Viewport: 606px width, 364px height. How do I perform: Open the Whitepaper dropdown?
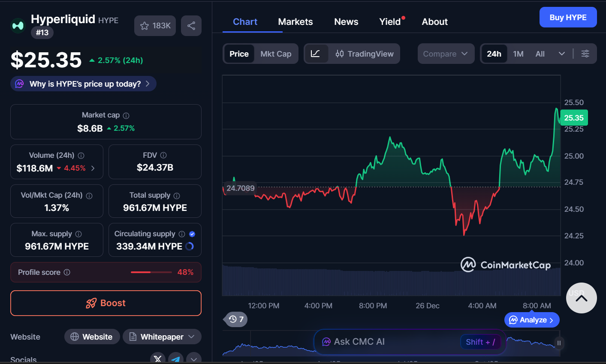[x=162, y=337]
